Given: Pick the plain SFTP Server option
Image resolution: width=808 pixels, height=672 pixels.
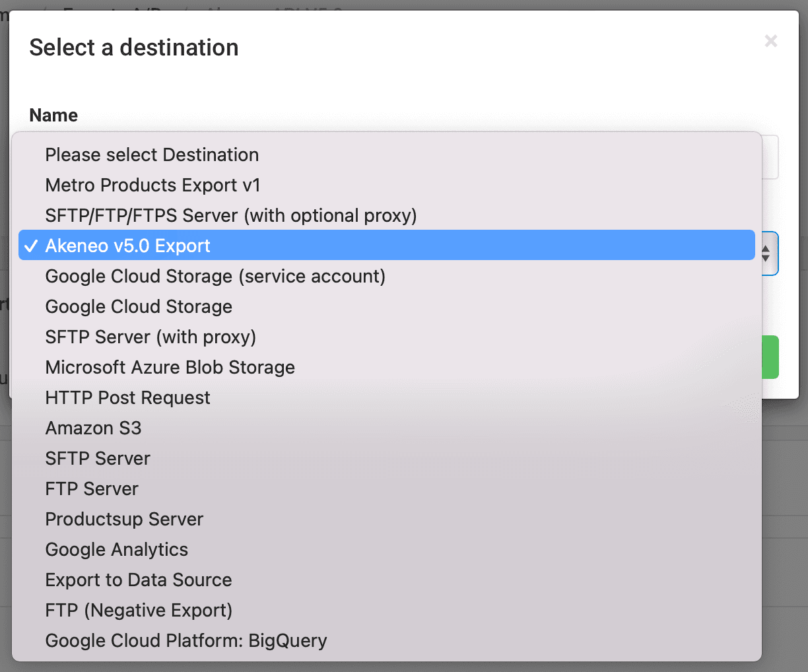Looking at the screenshot, I should click(x=98, y=458).
